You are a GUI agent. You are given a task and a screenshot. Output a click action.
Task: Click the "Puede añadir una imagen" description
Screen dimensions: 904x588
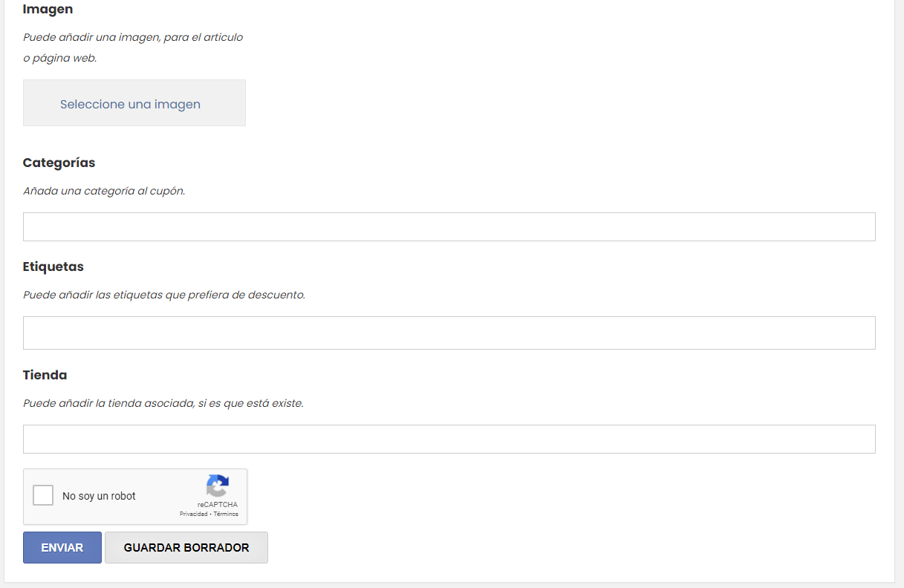[132, 37]
